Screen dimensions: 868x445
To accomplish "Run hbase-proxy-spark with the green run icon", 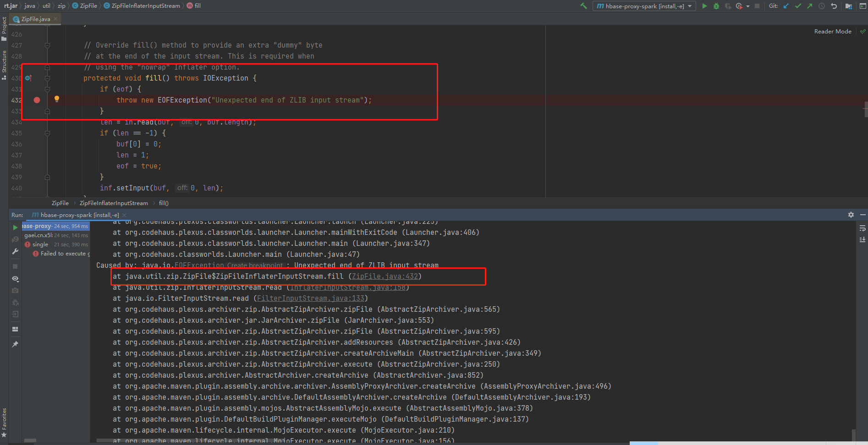I will [x=704, y=6].
